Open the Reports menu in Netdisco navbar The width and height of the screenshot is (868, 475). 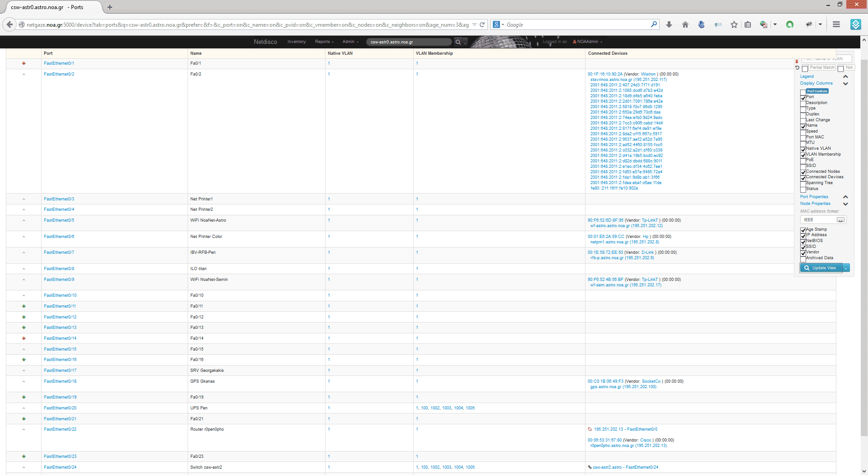324,42
